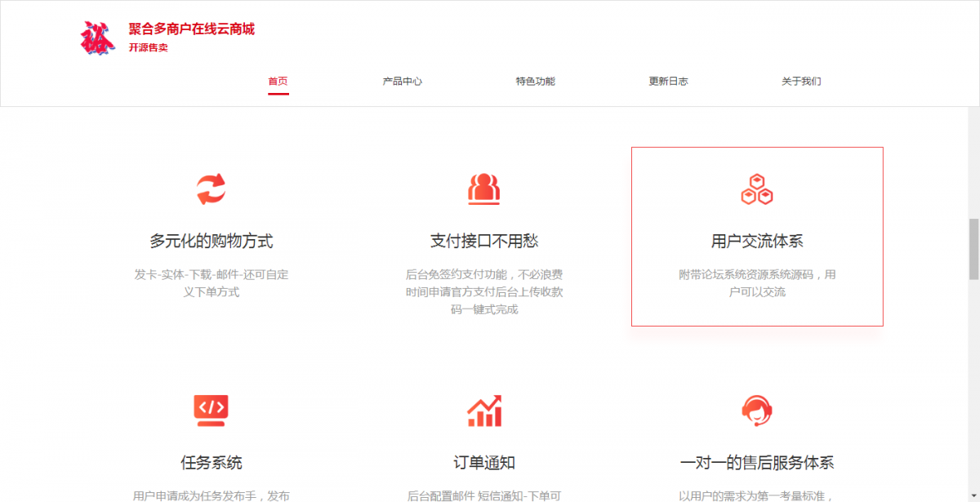Image resolution: width=980 pixels, height=502 pixels.
Task: Click the 多元化的购物方式 heading
Action: pos(210,241)
